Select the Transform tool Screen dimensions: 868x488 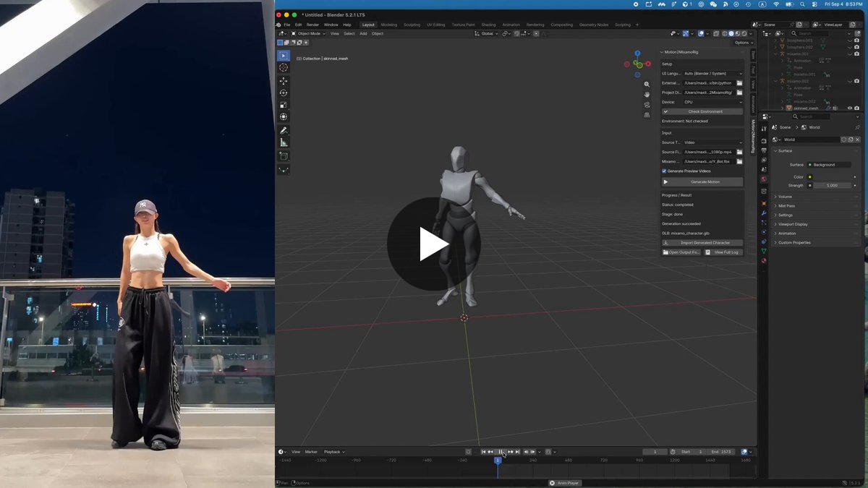click(x=284, y=116)
